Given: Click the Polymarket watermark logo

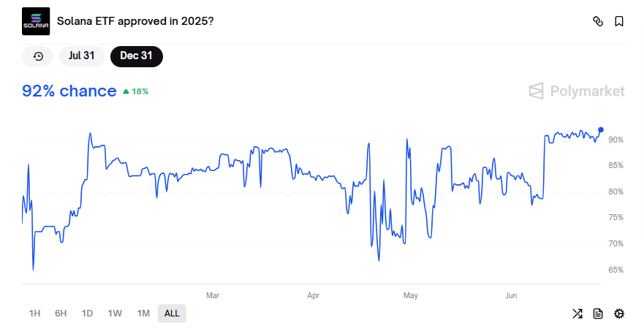Looking at the screenshot, I should [x=577, y=91].
